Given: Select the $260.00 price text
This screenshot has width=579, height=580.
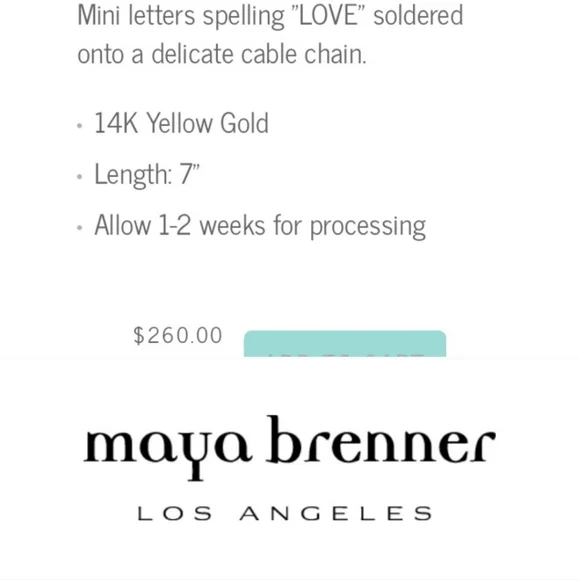Looking at the screenshot, I should [178, 335].
